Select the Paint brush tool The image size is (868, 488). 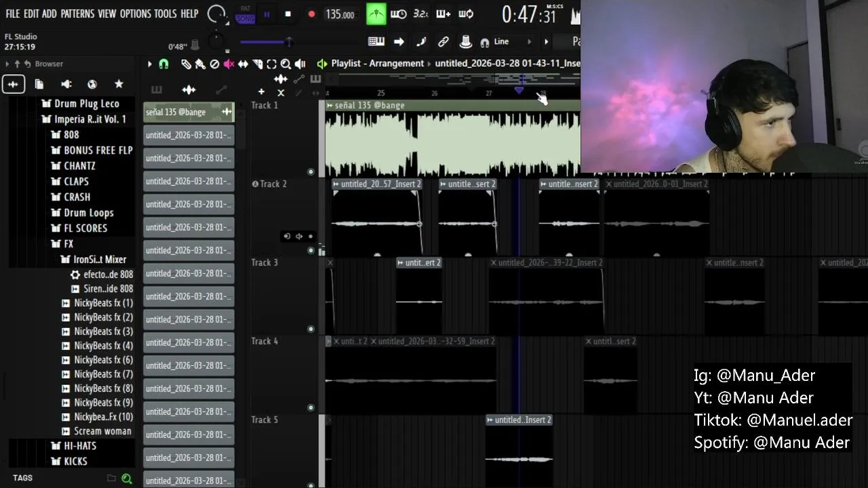click(x=200, y=64)
